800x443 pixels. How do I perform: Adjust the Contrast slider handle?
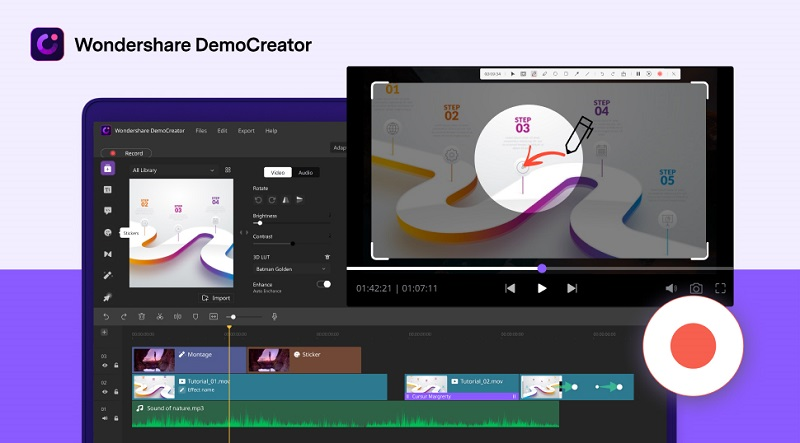point(292,243)
